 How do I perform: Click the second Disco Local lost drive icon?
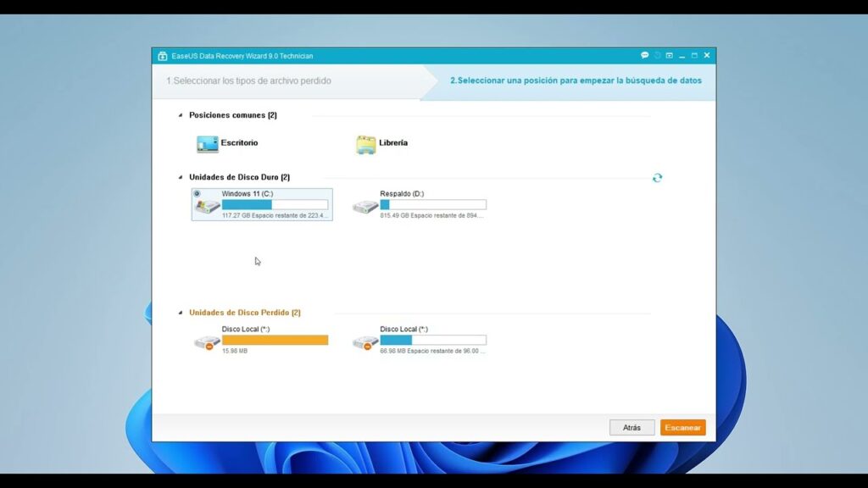point(365,341)
